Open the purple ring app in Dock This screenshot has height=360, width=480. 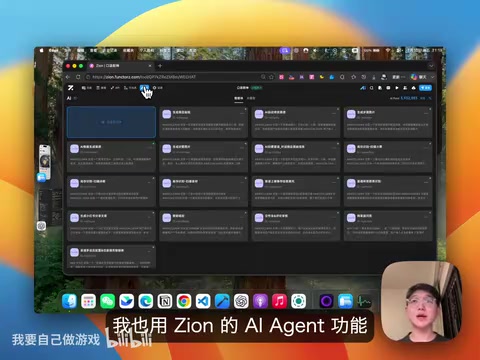326,301
